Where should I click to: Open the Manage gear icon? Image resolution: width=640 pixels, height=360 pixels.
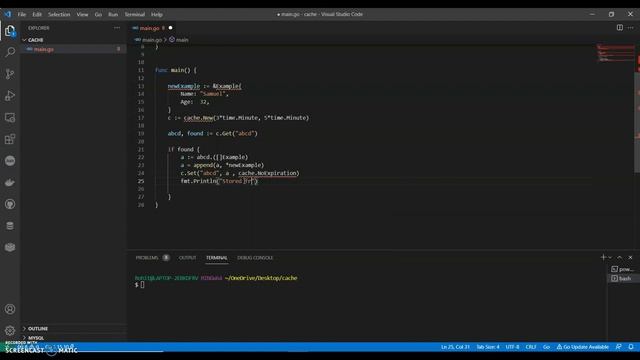[x=10, y=330]
